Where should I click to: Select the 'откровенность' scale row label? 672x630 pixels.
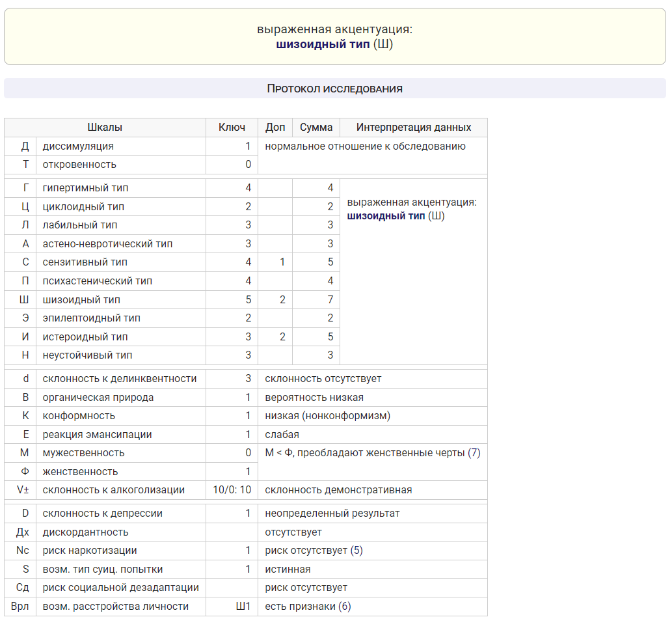[x=79, y=165]
